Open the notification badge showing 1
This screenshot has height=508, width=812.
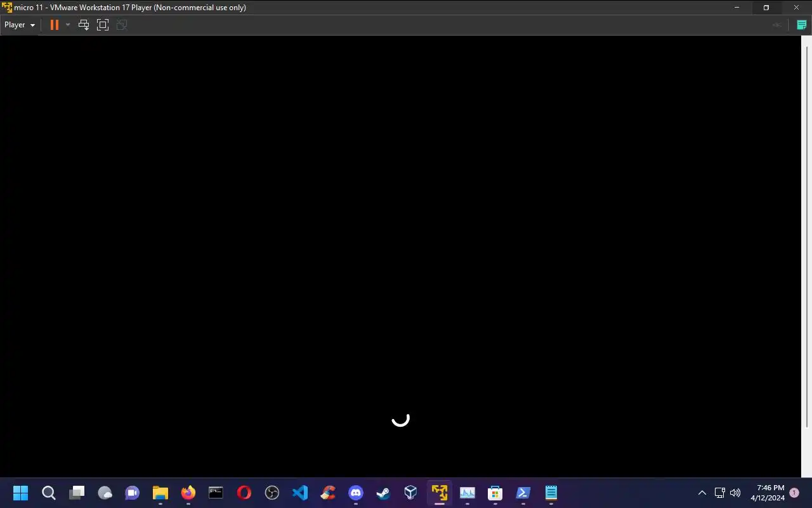pos(794,493)
